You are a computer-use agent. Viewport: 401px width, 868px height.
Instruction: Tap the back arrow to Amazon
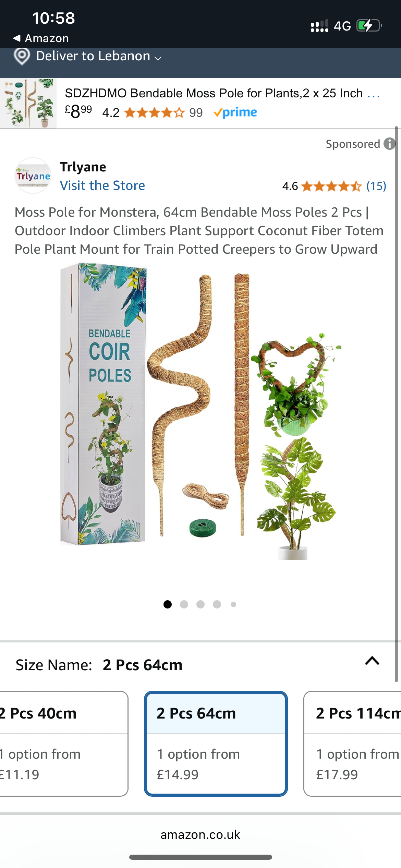[x=17, y=38]
